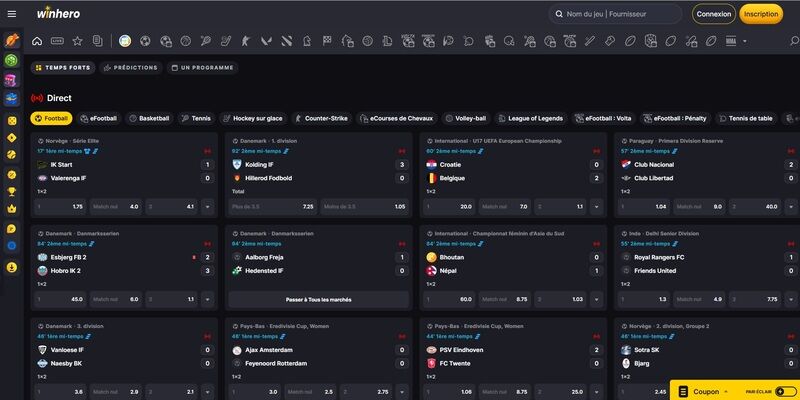Select the League of Legends sport icon
800x400 pixels.
click(x=388, y=41)
